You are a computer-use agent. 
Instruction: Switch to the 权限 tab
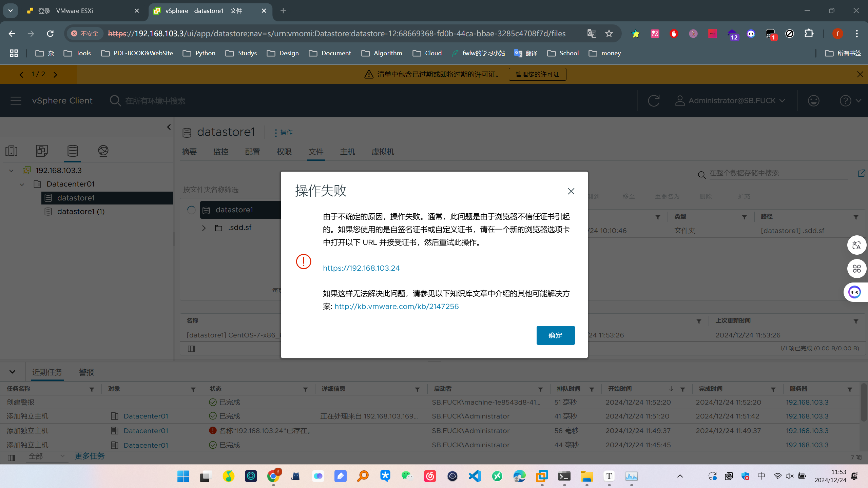(284, 152)
